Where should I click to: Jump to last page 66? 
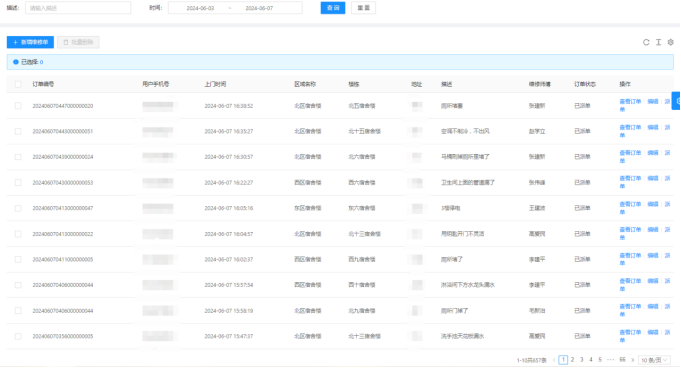click(x=622, y=360)
